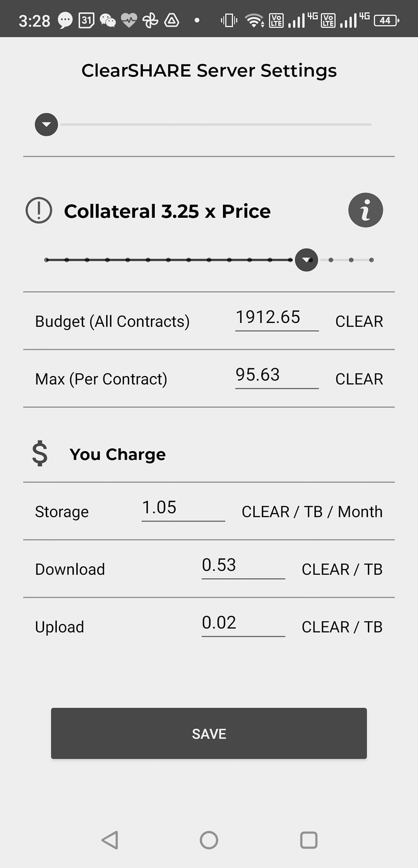This screenshot has height=868, width=418.
Task: Tap the calendar notification icon
Action: click(x=86, y=20)
